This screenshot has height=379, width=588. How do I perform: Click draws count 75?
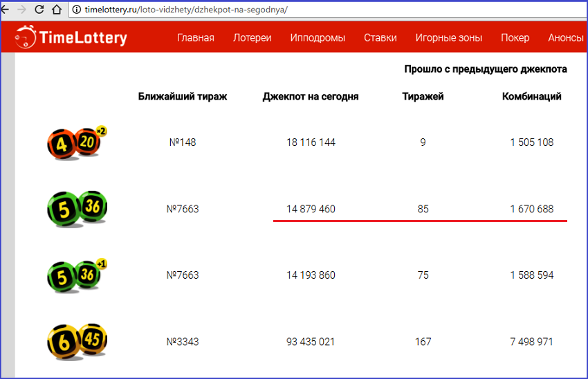point(423,275)
